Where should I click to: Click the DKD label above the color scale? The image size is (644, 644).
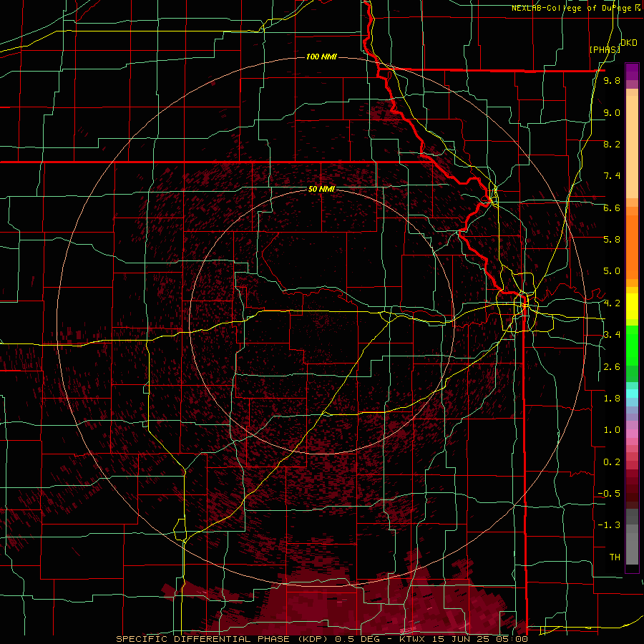click(x=629, y=43)
